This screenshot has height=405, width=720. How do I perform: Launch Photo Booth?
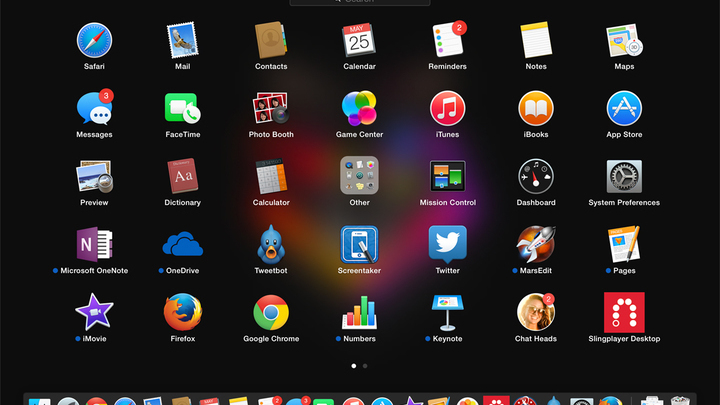pyautogui.click(x=271, y=108)
